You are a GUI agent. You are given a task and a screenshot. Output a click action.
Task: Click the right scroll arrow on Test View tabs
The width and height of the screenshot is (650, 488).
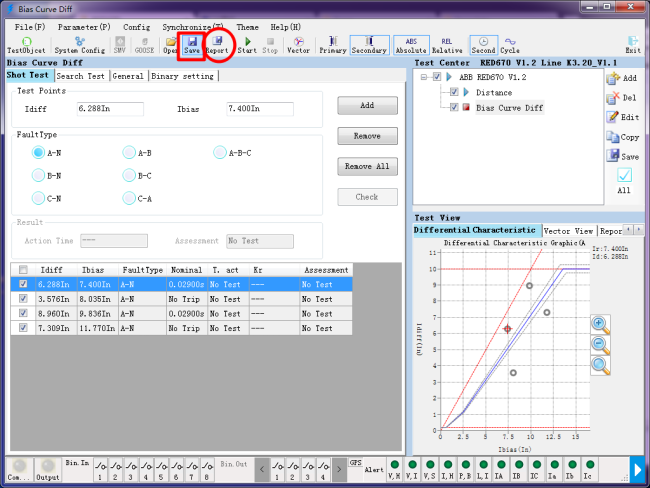(639, 231)
